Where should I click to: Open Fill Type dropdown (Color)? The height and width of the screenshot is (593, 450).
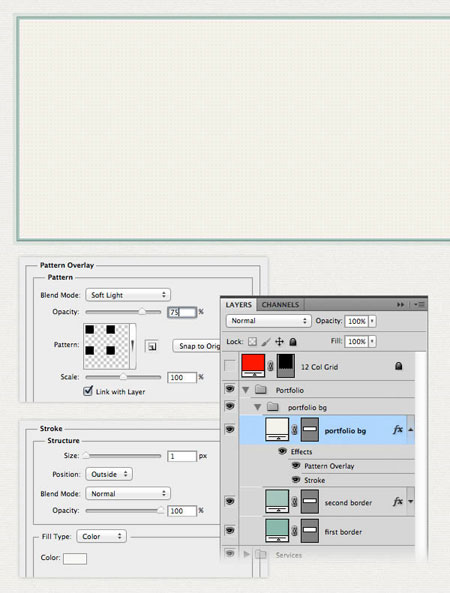[102, 536]
